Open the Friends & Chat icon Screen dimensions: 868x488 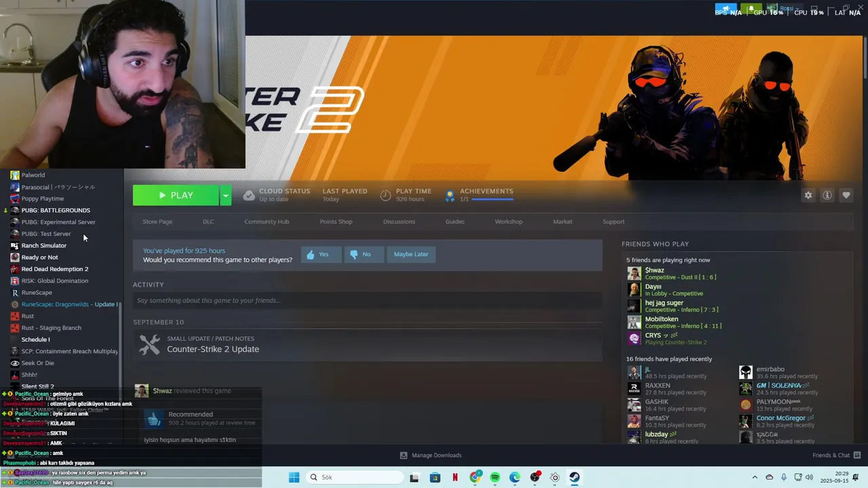pos(857,455)
